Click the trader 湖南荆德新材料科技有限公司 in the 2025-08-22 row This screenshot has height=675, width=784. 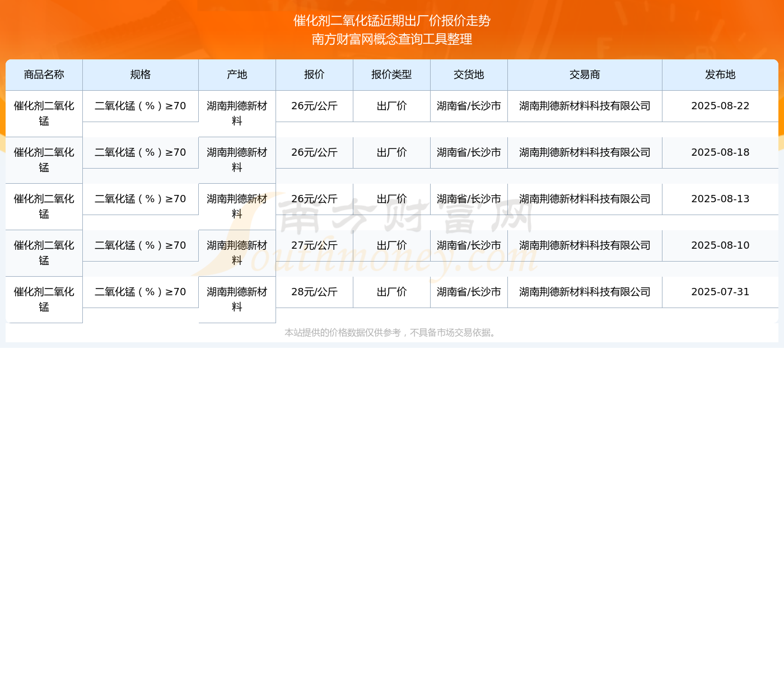tap(585, 106)
